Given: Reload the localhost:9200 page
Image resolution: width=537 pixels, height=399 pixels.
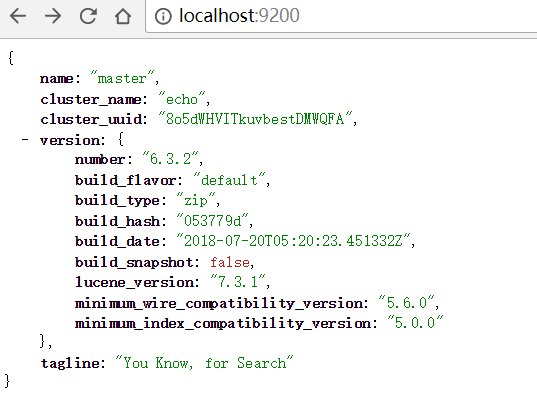Looking at the screenshot, I should 88,16.
